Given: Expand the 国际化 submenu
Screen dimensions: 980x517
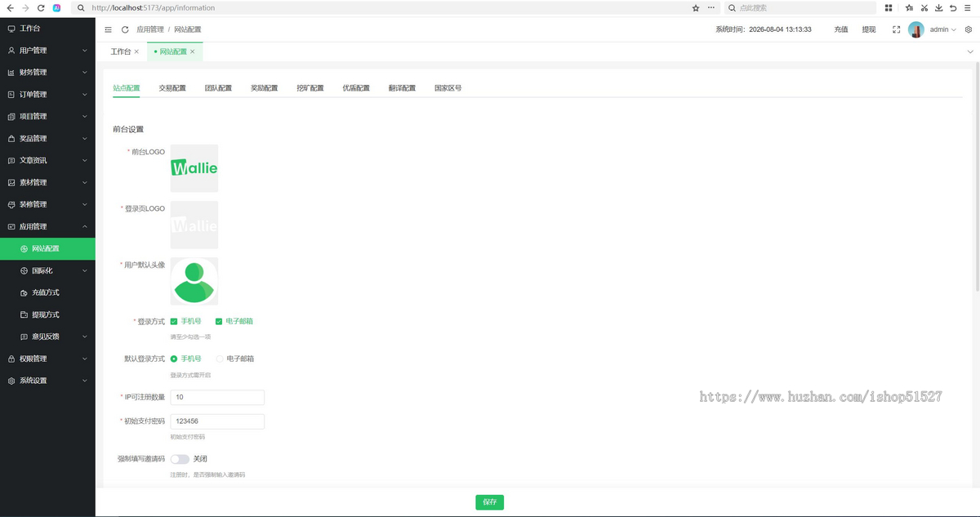Looking at the screenshot, I should point(47,270).
